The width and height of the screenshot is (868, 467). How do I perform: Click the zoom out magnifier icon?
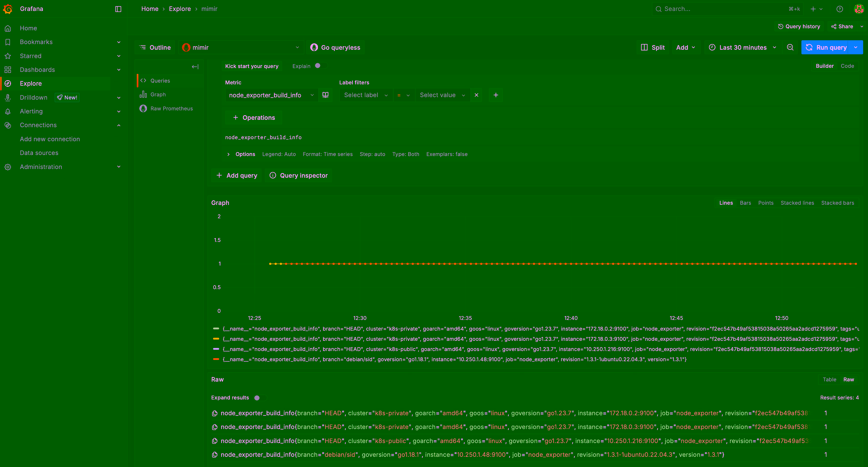[x=790, y=47]
